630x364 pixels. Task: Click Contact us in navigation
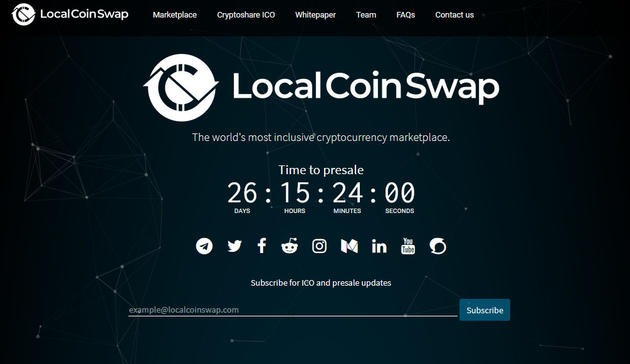454,15
